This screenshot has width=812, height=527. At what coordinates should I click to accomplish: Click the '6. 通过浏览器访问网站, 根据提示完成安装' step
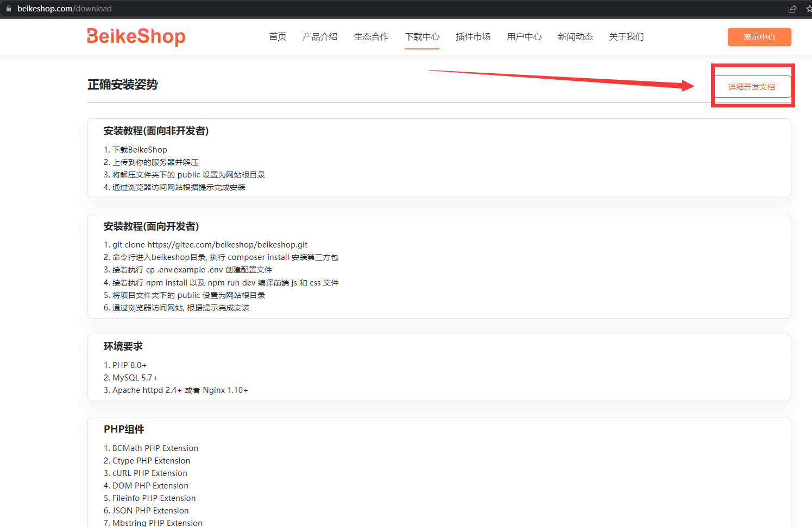coord(177,308)
